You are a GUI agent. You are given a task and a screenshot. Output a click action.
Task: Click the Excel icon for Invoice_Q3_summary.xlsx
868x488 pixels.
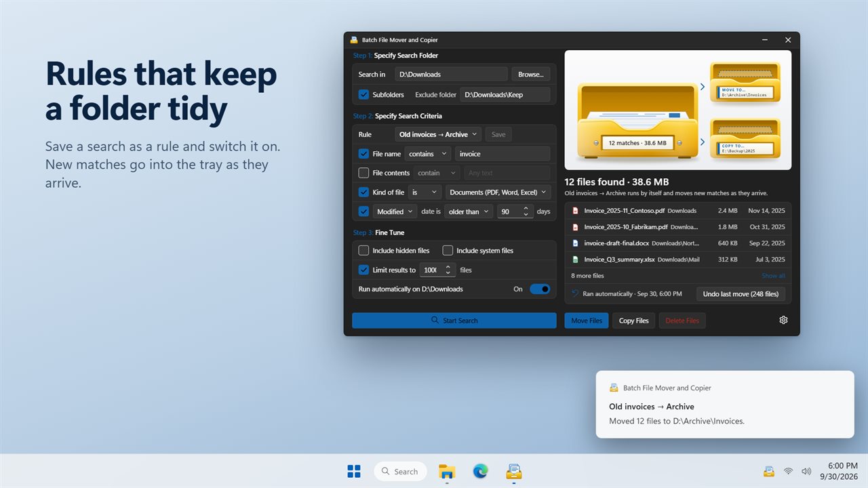click(575, 259)
